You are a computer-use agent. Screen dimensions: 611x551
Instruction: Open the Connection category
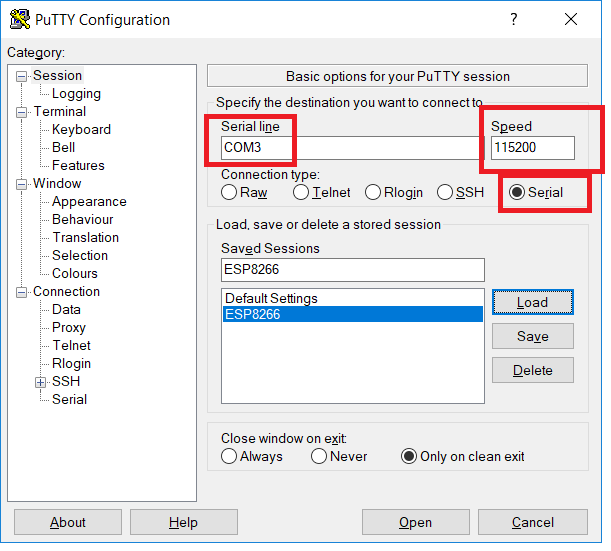(x=67, y=291)
